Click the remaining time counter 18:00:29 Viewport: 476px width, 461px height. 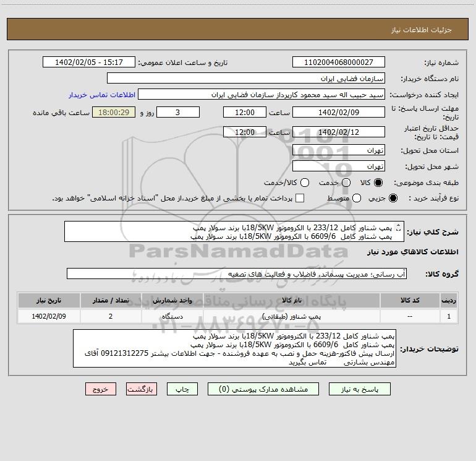(114, 112)
